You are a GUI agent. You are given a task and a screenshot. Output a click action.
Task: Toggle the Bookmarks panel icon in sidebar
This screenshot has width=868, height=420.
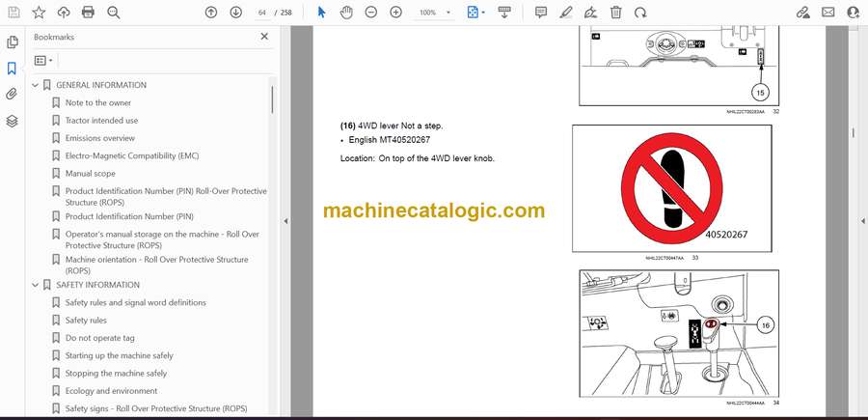pos(13,69)
